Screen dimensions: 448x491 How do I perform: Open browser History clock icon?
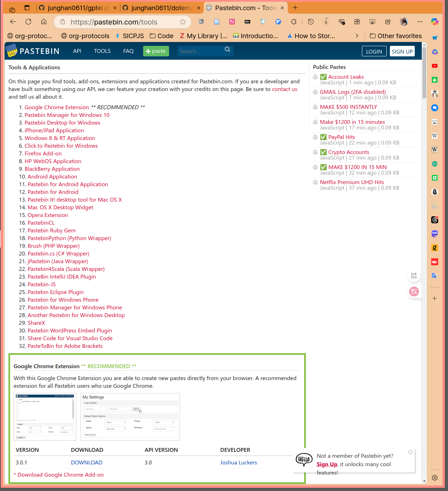click(311, 22)
